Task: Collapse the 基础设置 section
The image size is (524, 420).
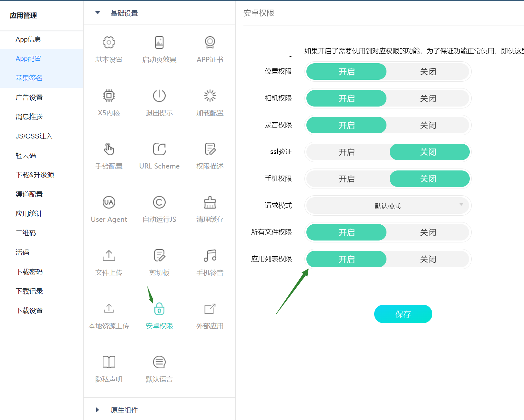Action: coord(98,13)
